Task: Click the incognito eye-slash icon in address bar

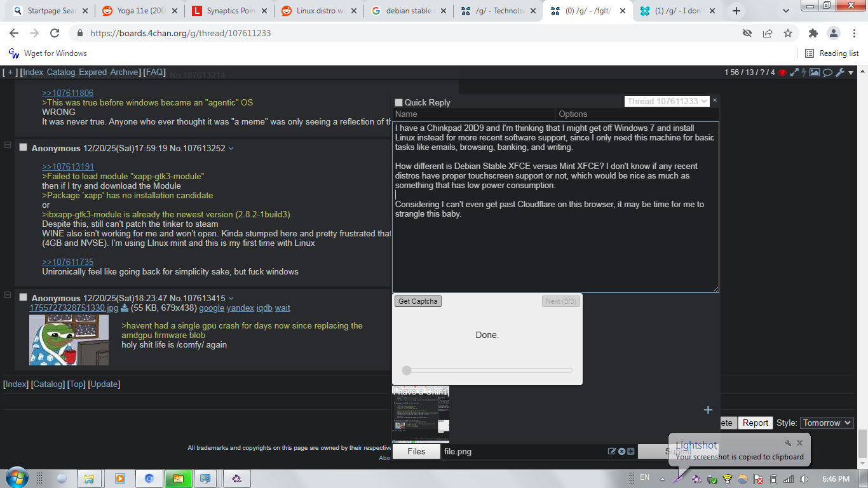Action: click(x=747, y=33)
